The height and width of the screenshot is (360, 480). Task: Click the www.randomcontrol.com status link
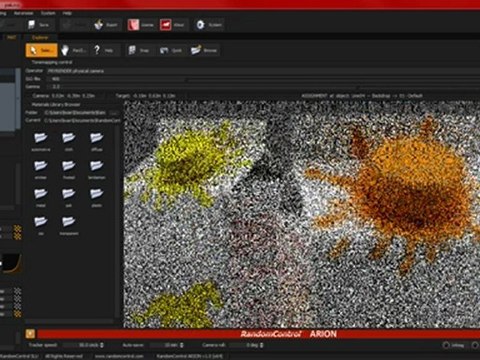(119, 356)
